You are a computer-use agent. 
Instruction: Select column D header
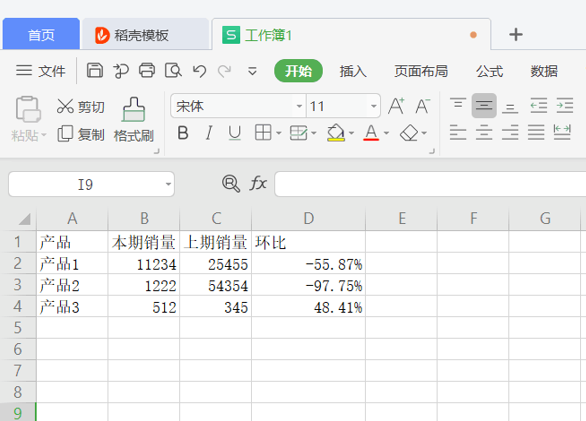(x=308, y=218)
